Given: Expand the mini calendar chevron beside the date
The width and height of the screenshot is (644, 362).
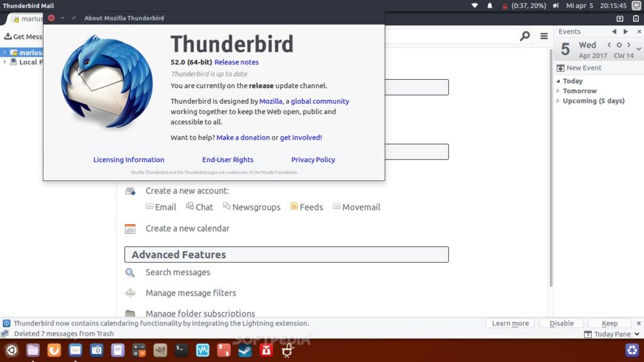Looking at the screenshot, I should (x=639, y=48).
